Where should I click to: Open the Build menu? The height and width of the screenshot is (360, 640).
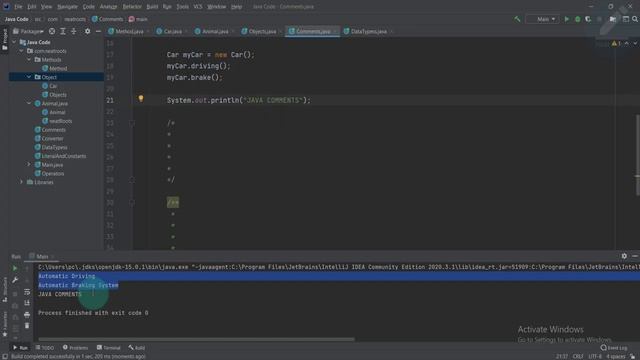coord(152,7)
